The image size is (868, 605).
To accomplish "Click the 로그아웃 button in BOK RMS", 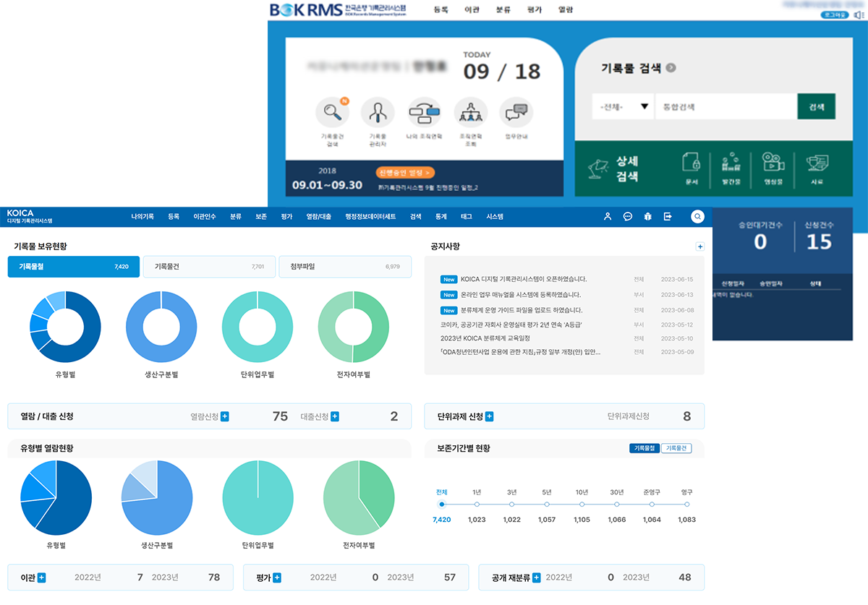I will pos(835,14).
